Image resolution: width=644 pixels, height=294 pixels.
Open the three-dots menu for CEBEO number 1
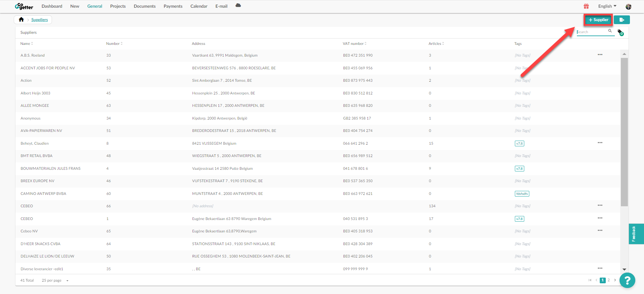pyautogui.click(x=600, y=218)
